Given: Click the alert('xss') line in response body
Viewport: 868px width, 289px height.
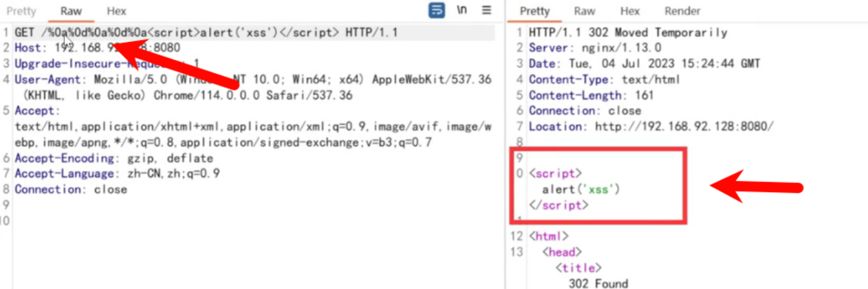Looking at the screenshot, I should point(580,189).
